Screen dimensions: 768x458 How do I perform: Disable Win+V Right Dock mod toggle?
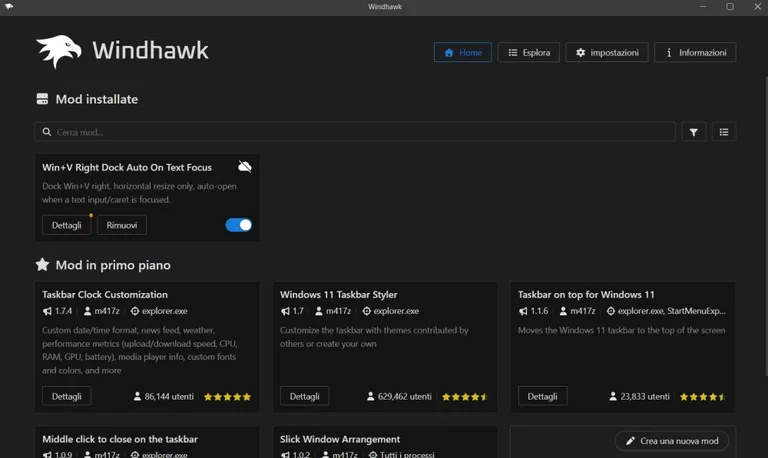coord(239,225)
